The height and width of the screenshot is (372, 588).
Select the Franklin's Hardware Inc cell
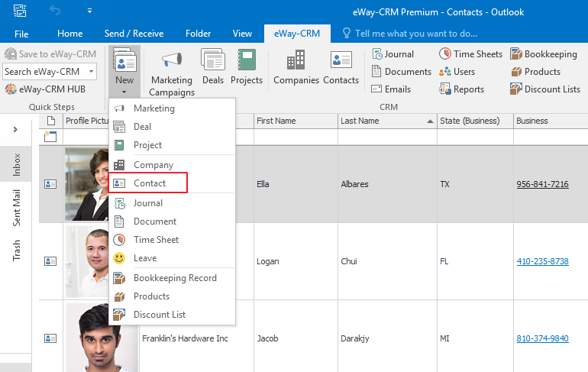click(x=196, y=338)
